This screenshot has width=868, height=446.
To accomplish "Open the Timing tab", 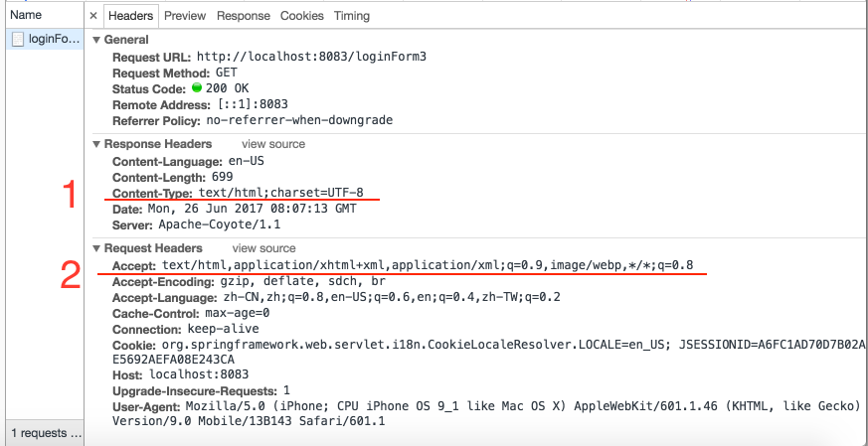I will [x=352, y=16].
